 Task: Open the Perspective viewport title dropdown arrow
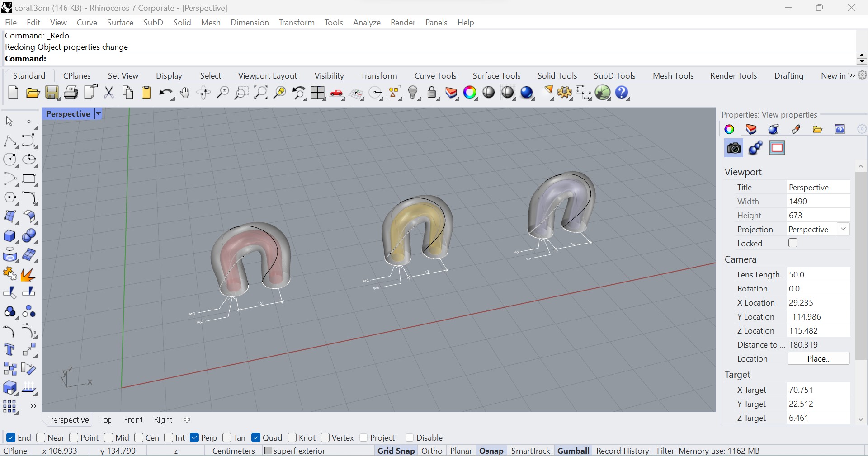coord(98,114)
